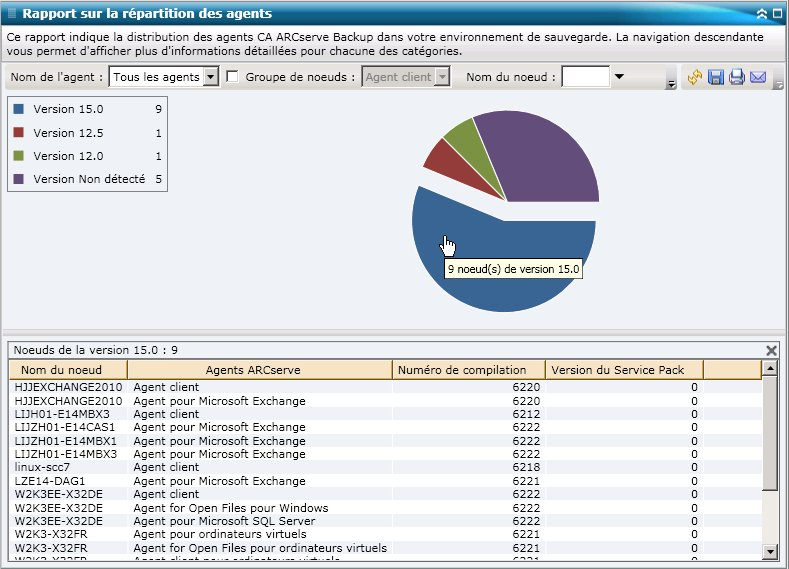Screen dimensions: 789x569
Task: Click the refresh report icon
Action: tap(696, 77)
